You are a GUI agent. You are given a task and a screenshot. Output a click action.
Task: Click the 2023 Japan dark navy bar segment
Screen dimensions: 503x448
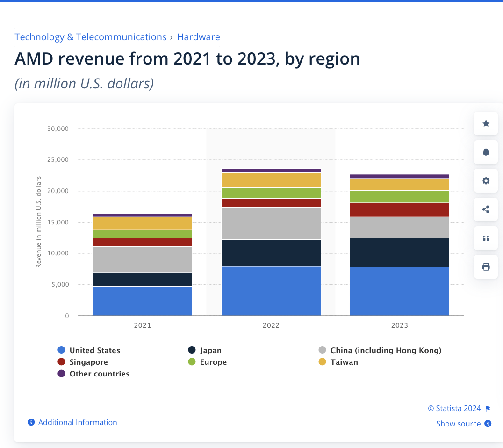[x=399, y=253]
